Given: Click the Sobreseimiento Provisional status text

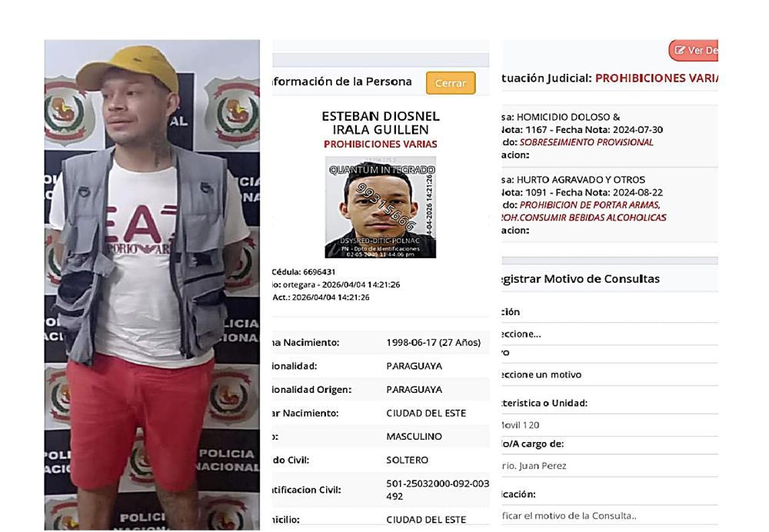Looking at the screenshot, I should pyautogui.click(x=586, y=142).
